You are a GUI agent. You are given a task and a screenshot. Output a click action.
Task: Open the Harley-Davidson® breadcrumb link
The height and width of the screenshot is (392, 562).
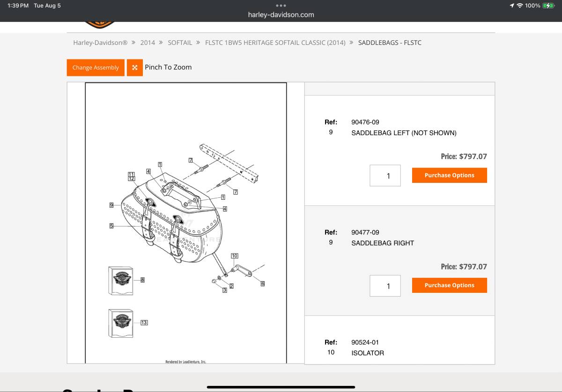tap(100, 43)
